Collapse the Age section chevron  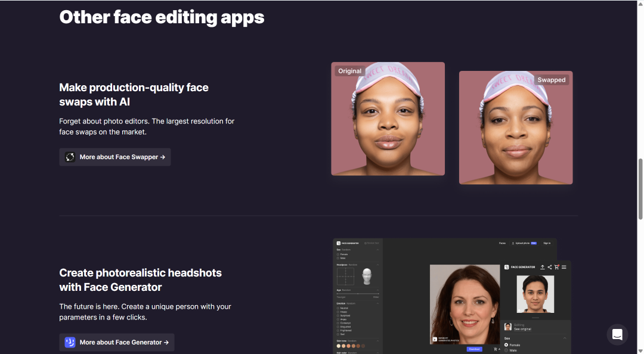point(378,290)
